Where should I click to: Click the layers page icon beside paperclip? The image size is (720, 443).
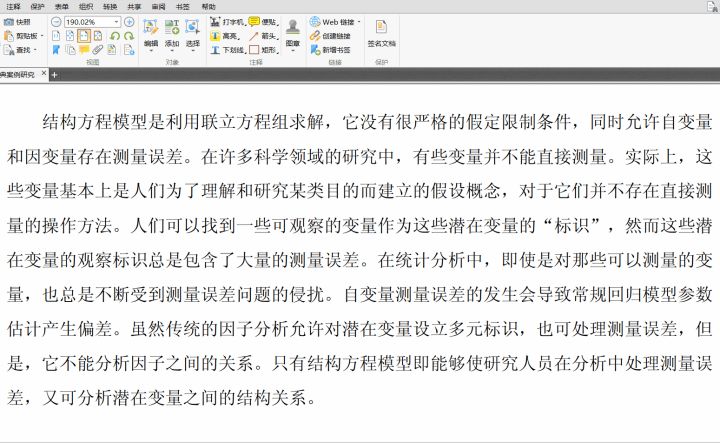(112, 50)
